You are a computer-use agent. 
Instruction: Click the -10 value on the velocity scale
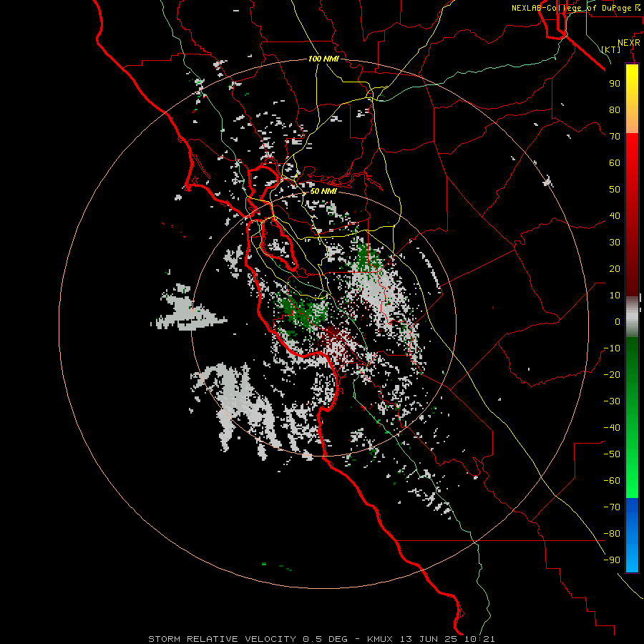(612, 348)
